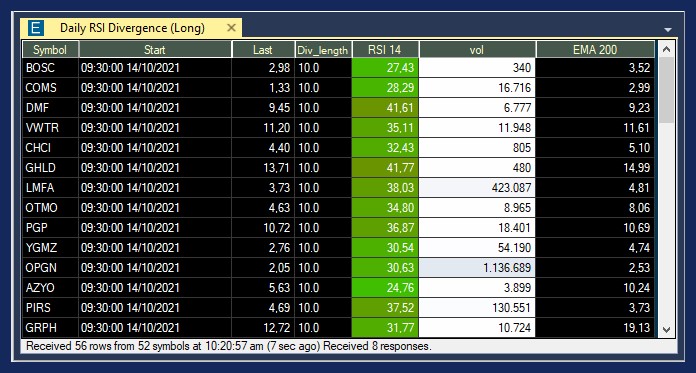Click EMA 200 value 3,52 for BOSC
Image resolution: width=696 pixels, height=373 pixels.
595,67
